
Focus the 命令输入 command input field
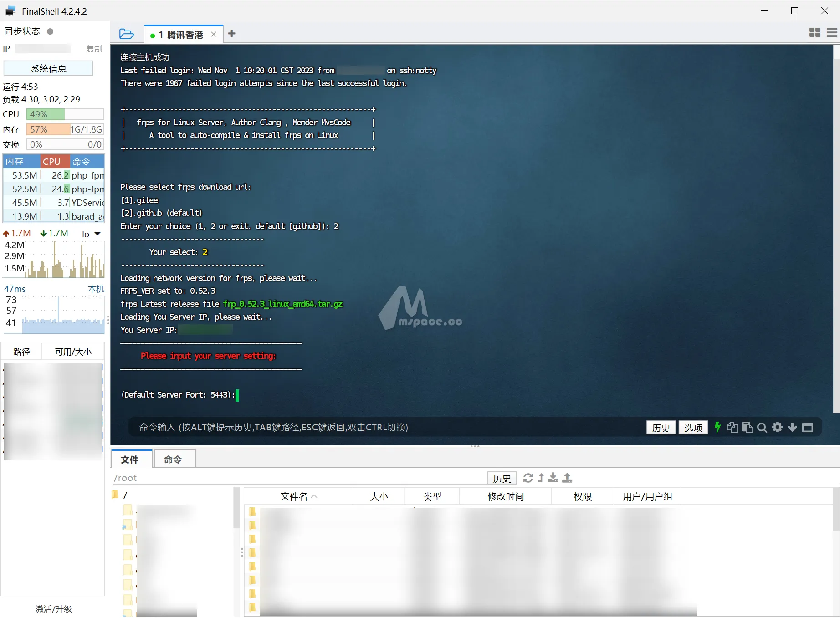(387, 427)
